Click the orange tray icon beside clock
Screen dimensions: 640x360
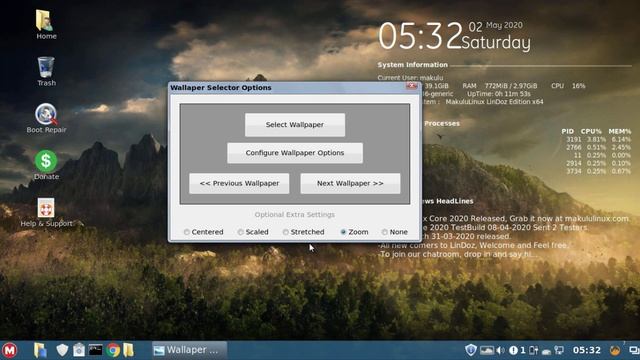coord(615,350)
